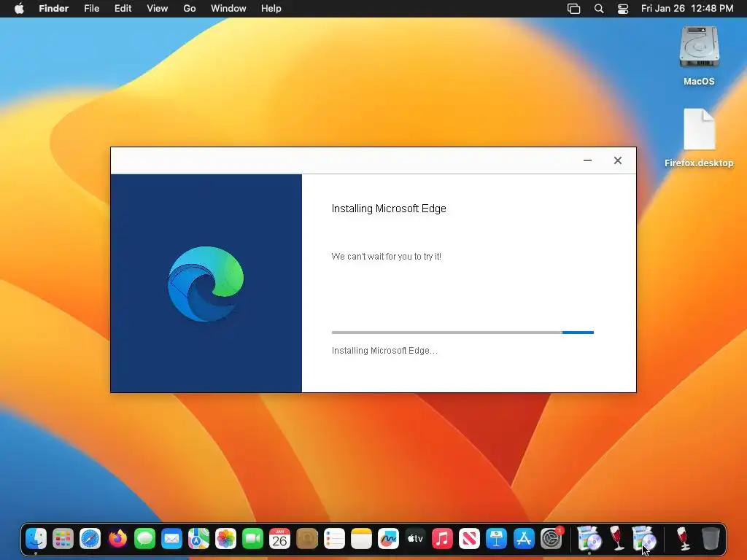Open the View menu
The image size is (747, 560).
tap(158, 9)
